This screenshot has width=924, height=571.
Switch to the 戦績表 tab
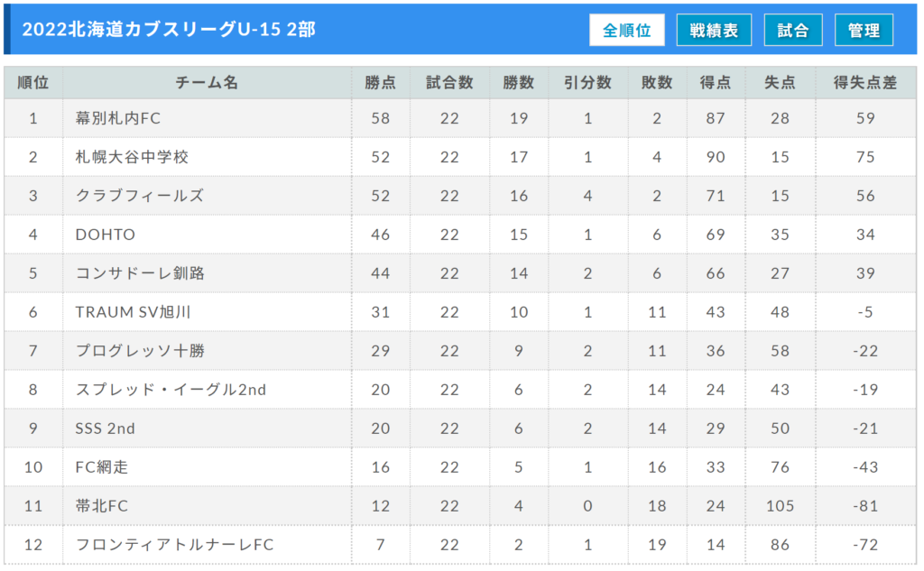[714, 30]
